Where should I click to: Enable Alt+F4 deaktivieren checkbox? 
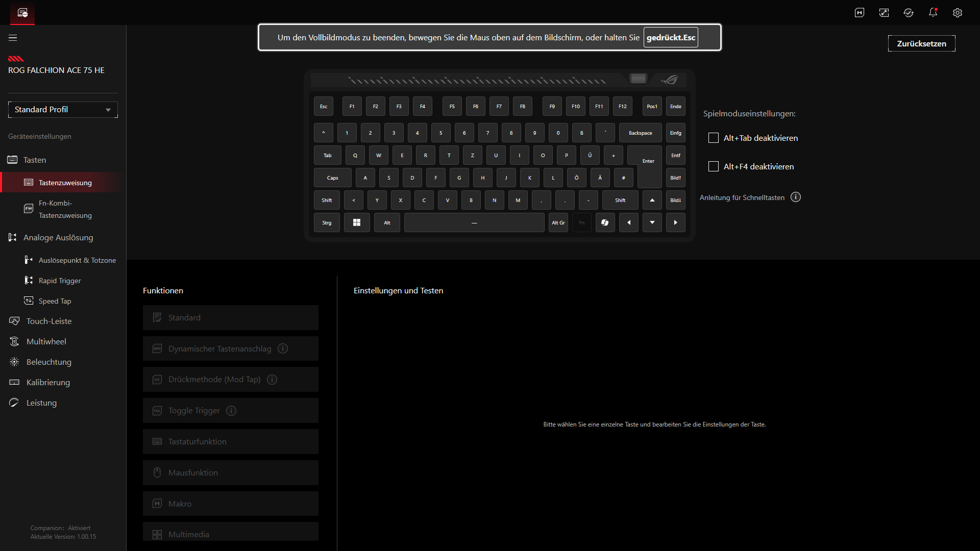(714, 167)
